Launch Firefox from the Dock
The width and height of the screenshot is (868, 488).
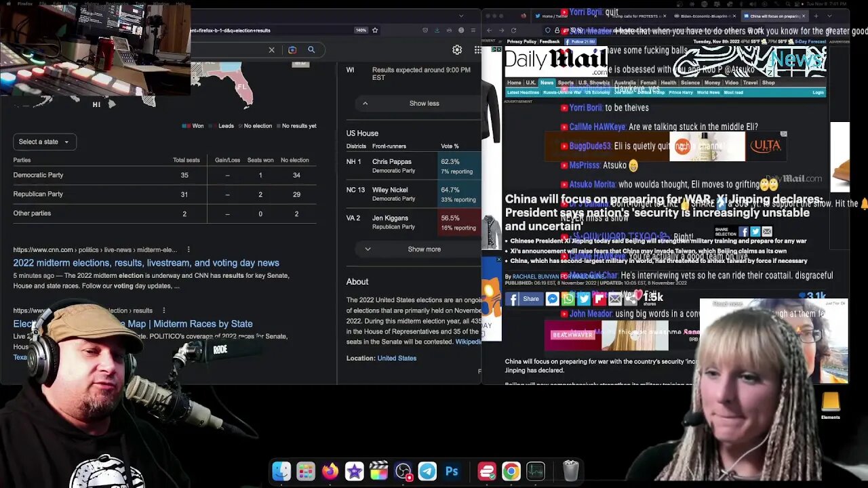[x=330, y=471]
